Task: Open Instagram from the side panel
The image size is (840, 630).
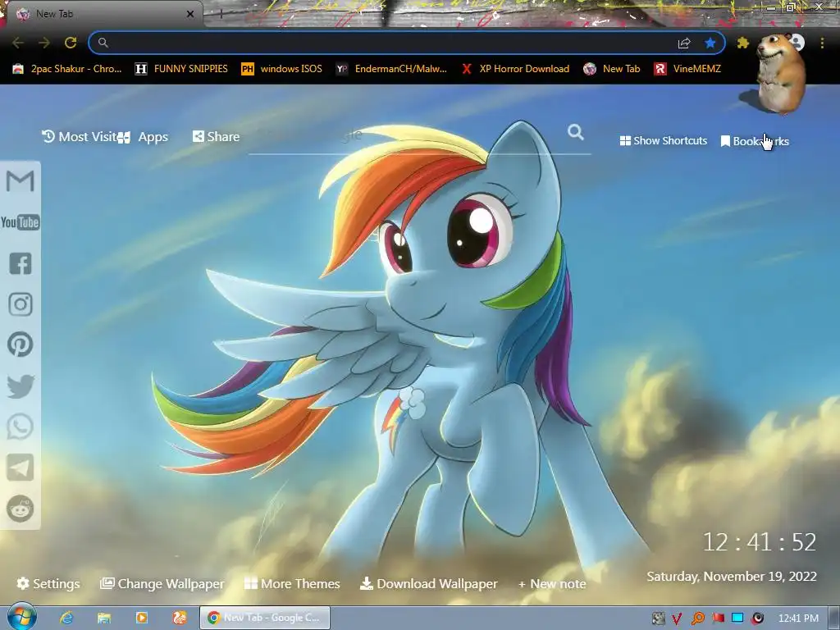Action: click(x=21, y=304)
